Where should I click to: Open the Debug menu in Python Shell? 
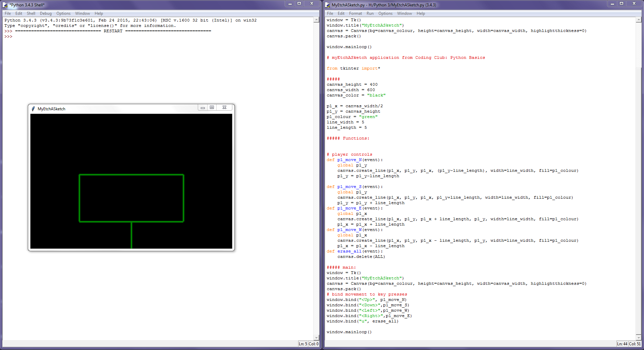(x=46, y=13)
